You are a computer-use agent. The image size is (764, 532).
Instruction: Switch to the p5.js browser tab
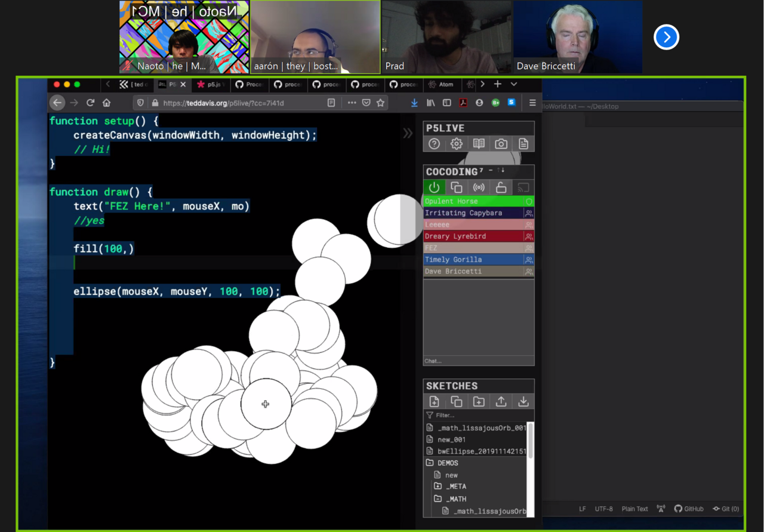click(x=210, y=84)
